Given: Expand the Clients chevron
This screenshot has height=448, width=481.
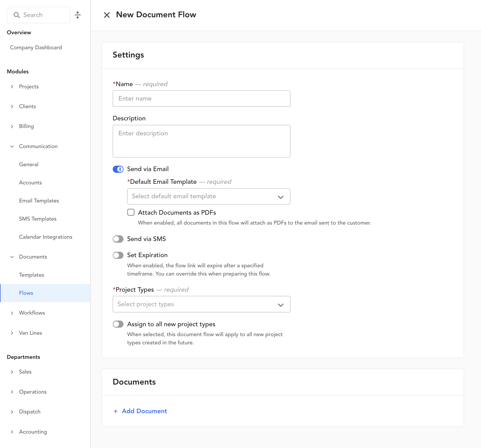Looking at the screenshot, I should (x=12, y=106).
